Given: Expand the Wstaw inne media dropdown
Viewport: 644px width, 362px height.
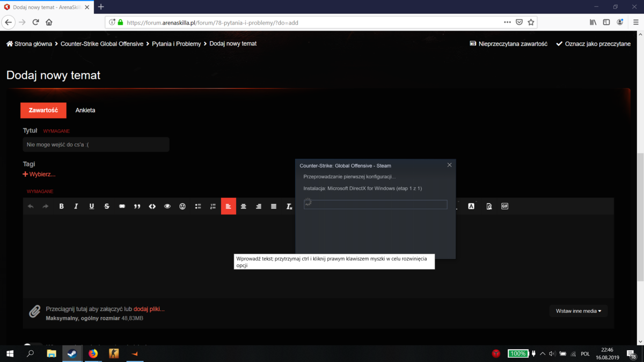Looking at the screenshot, I should pyautogui.click(x=579, y=311).
